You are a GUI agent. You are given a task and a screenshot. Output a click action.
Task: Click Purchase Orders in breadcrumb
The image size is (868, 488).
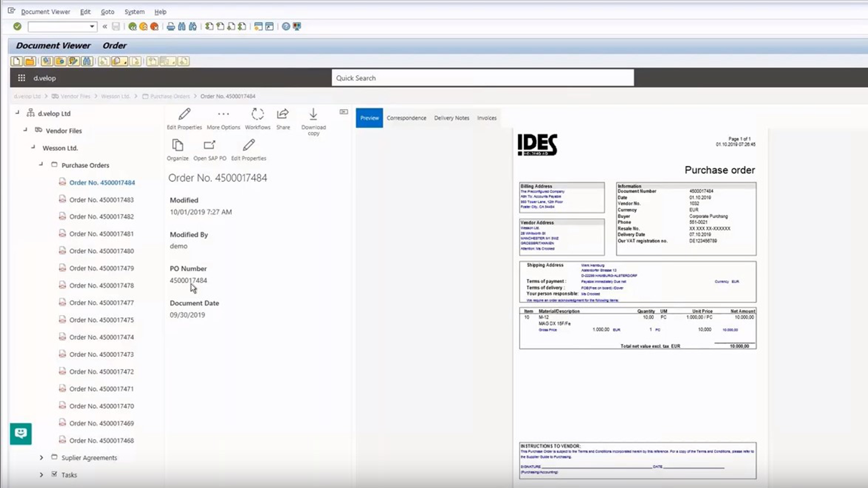[x=170, y=96]
